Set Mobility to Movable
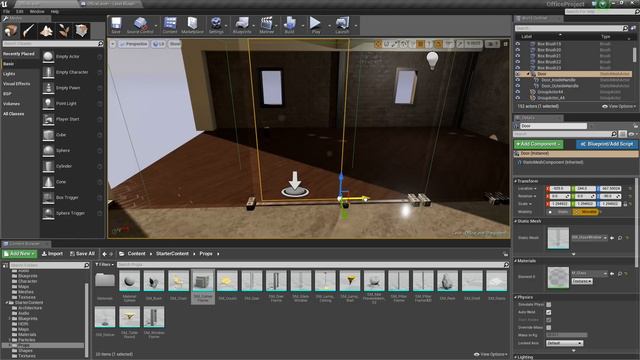Screen dimensions: 640x360 (586, 212)
